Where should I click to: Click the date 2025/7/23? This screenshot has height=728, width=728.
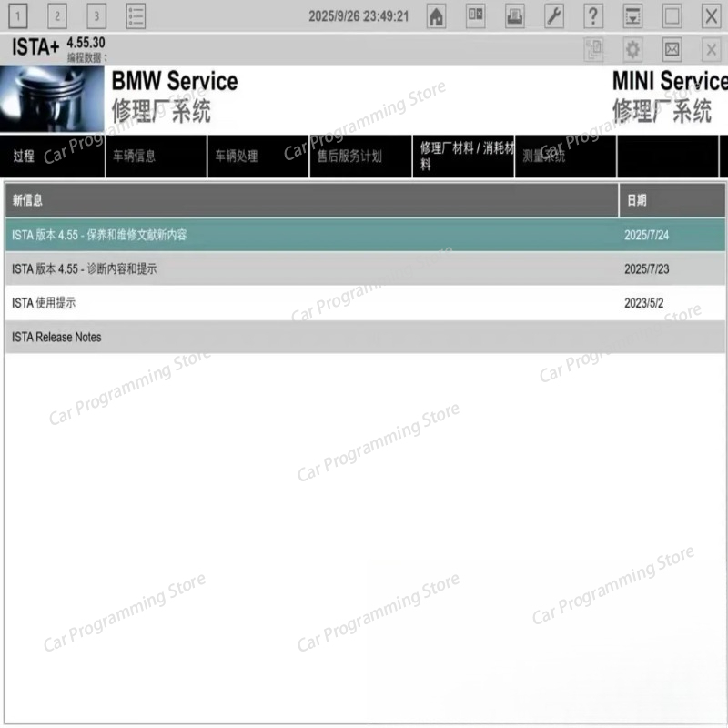(x=646, y=268)
